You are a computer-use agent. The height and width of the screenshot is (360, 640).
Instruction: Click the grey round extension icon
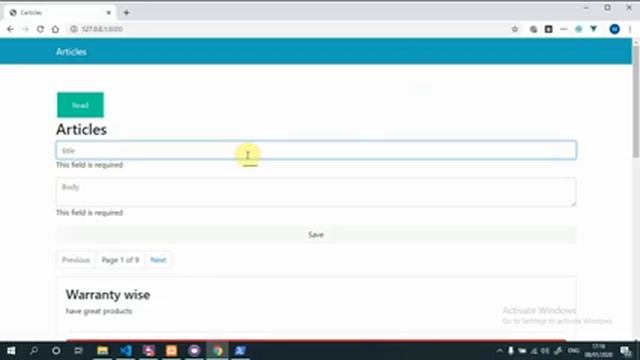pos(533,29)
